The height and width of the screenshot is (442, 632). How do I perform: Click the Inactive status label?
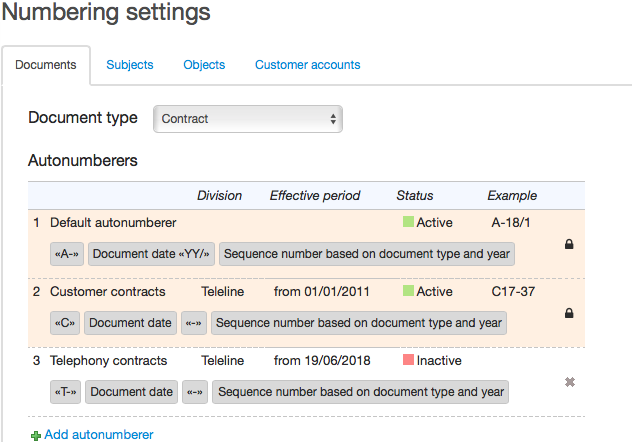[x=439, y=360]
